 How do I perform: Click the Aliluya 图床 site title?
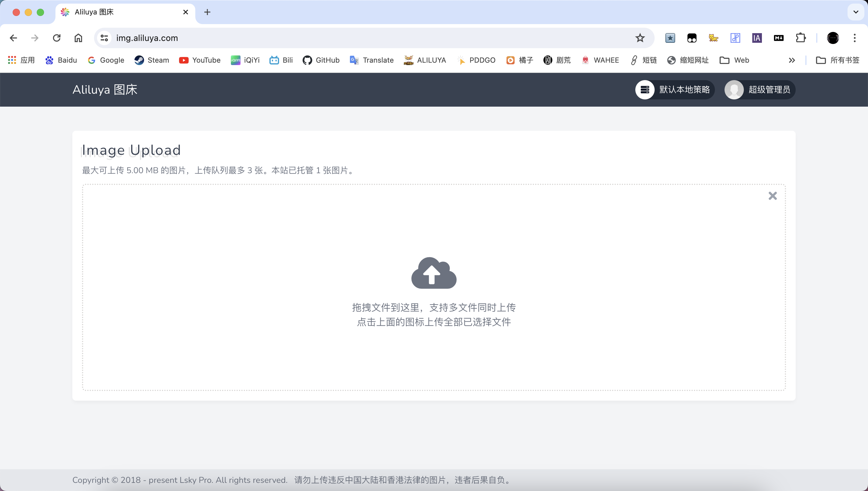pyautogui.click(x=105, y=90)
